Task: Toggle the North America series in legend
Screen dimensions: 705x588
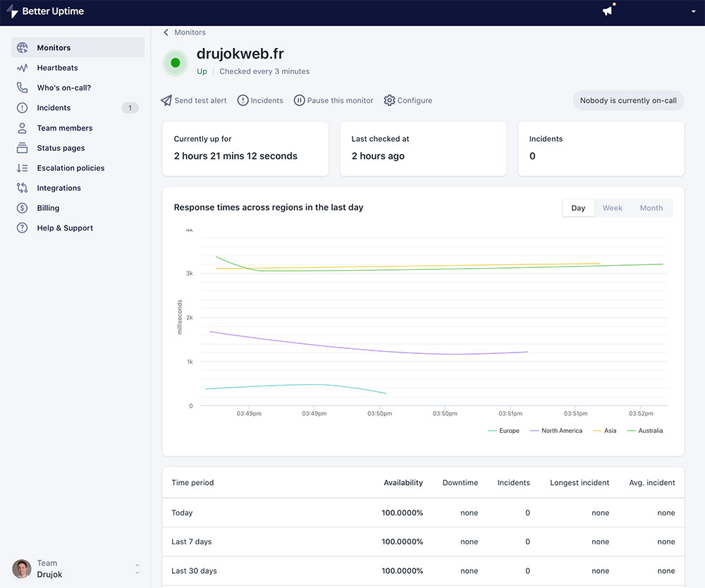Action: click(x=556, y=431)
